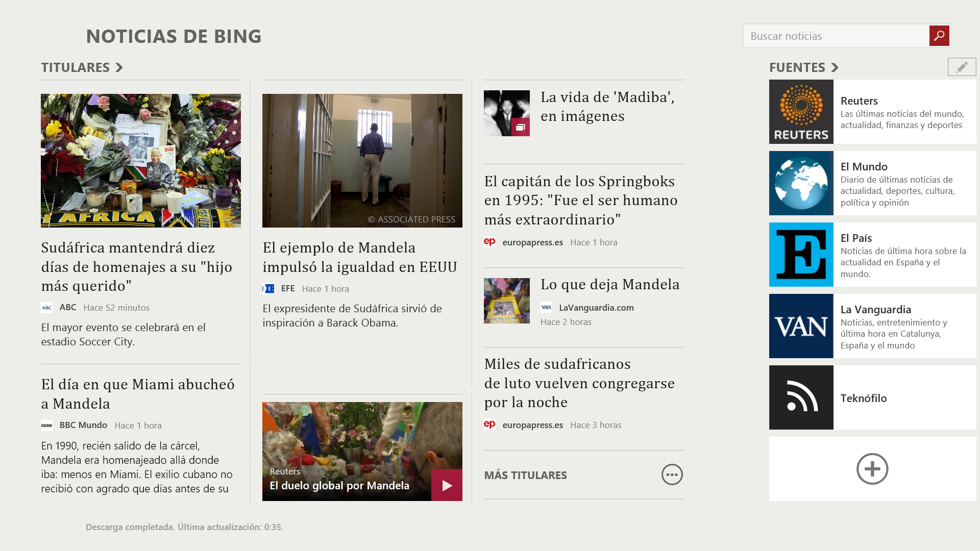Play the Reuters video on Mandela
Image resolution: width=980 pixels, height=551 pixels.
point(447,485)
